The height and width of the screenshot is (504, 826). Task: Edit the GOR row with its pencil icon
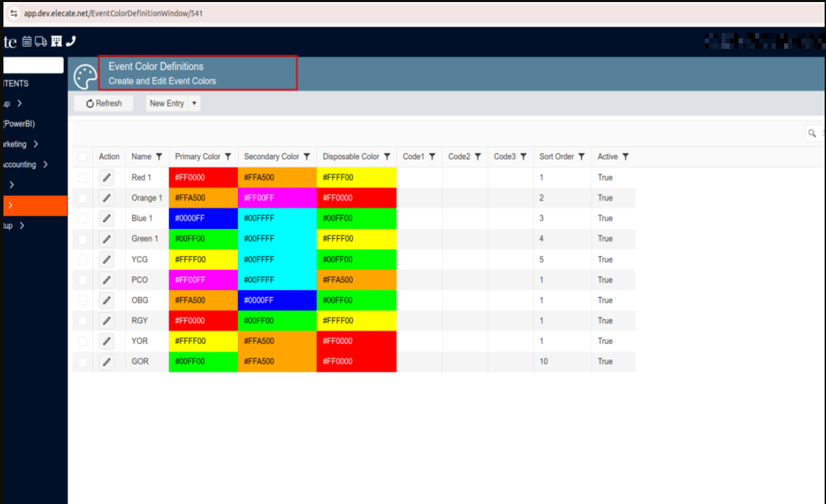click(107, 362)
